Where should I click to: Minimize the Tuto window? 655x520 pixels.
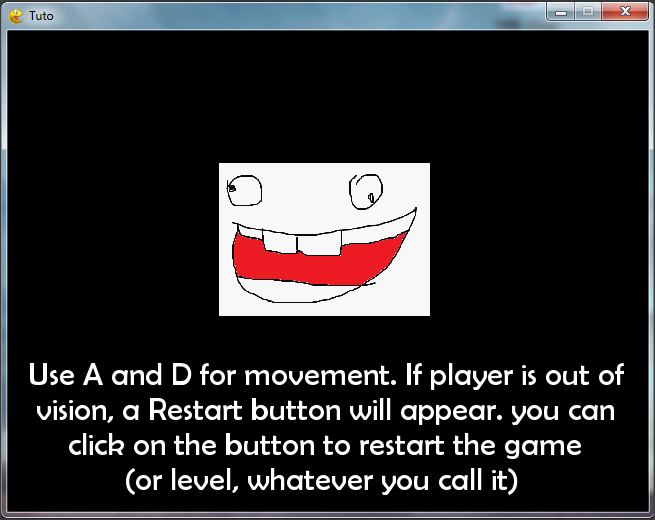point(561,12)
